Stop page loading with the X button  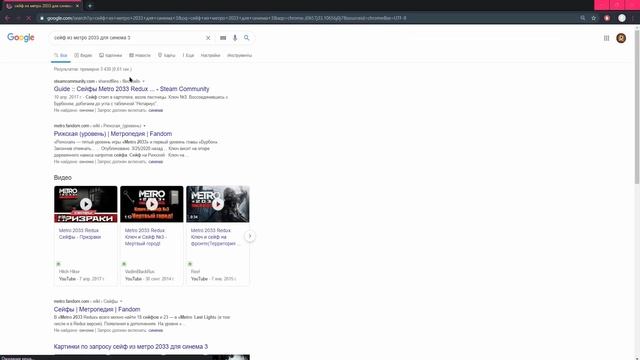tap(29, 18)
